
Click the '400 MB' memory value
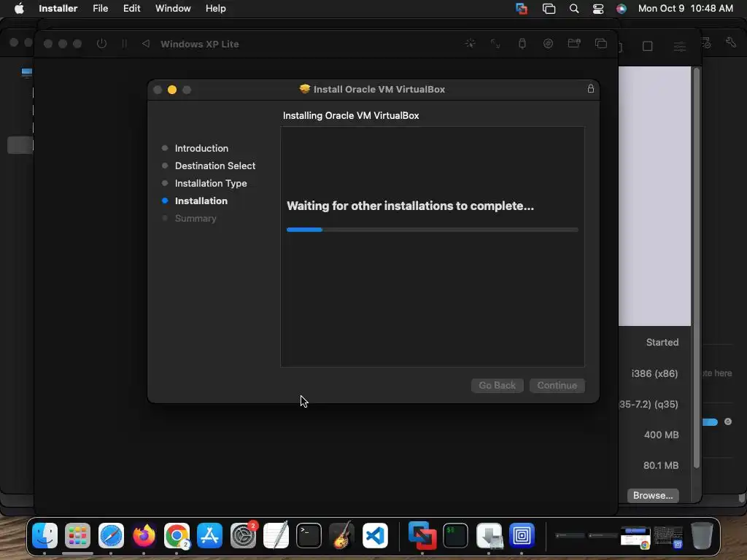[x=661, y=435]
